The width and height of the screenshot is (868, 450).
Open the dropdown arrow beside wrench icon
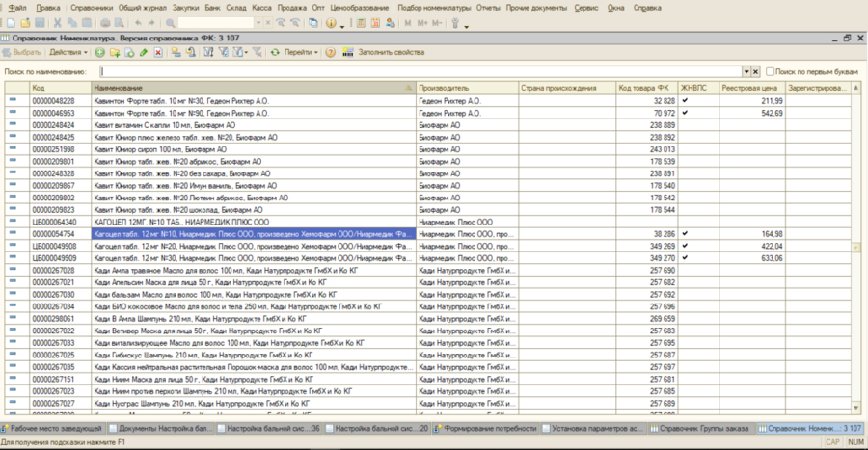(467, 25)
